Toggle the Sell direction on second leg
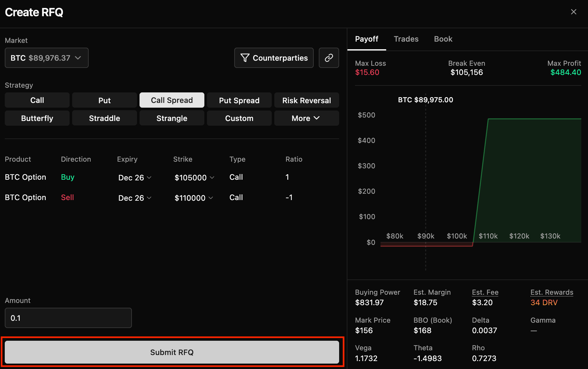588x369 pixels. 67,198
